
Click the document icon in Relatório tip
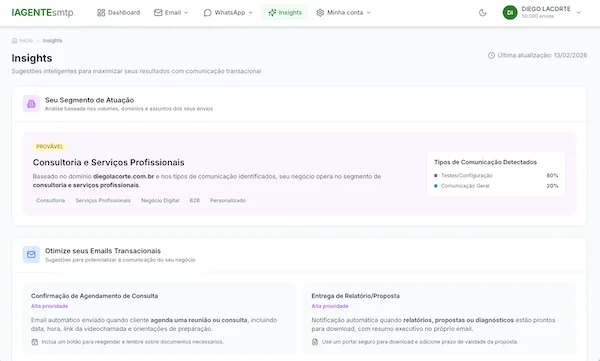(x=315, y=342)
